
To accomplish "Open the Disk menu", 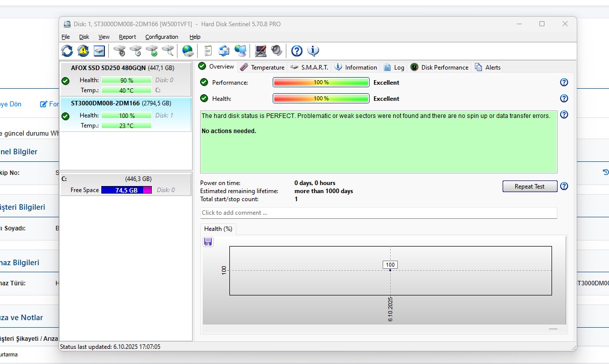I will point(84,37).
